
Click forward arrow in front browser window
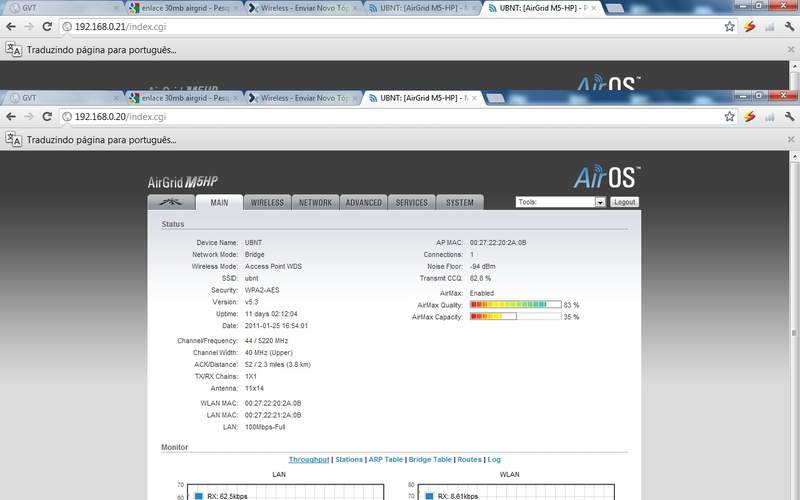29,116
